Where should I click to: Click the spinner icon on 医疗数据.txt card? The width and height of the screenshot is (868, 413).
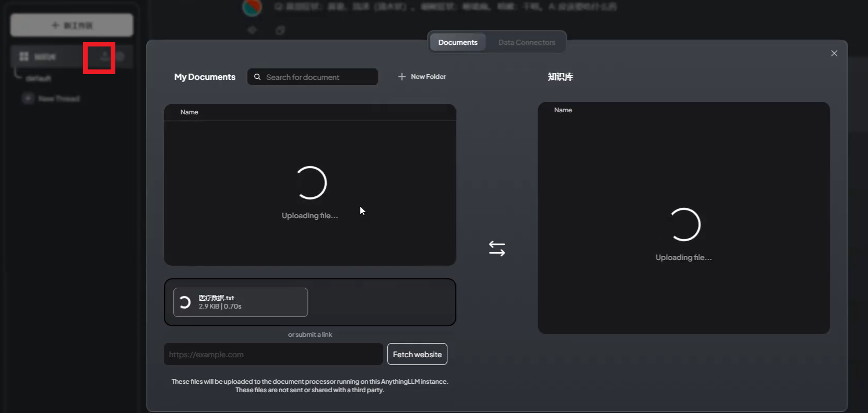coord(185,302)
